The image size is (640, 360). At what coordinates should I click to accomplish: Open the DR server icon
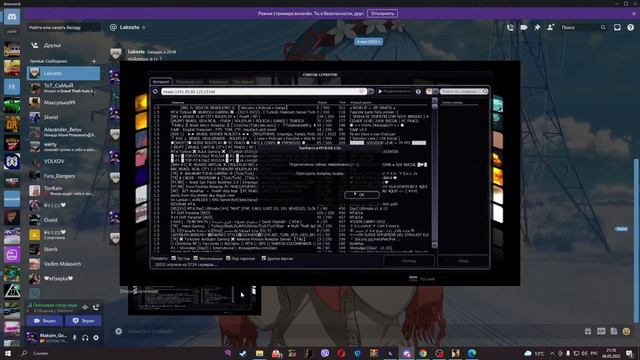click(x=12, y=124)
